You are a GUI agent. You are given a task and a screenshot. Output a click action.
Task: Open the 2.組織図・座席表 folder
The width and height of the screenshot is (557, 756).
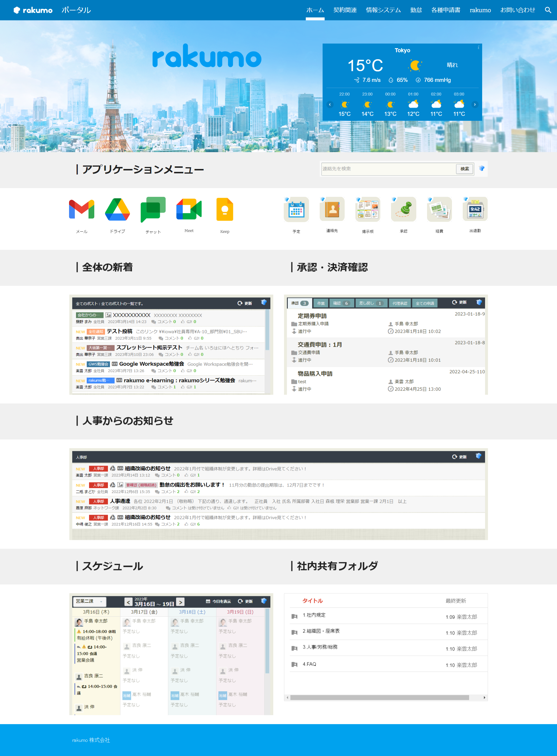coord(321,631)
